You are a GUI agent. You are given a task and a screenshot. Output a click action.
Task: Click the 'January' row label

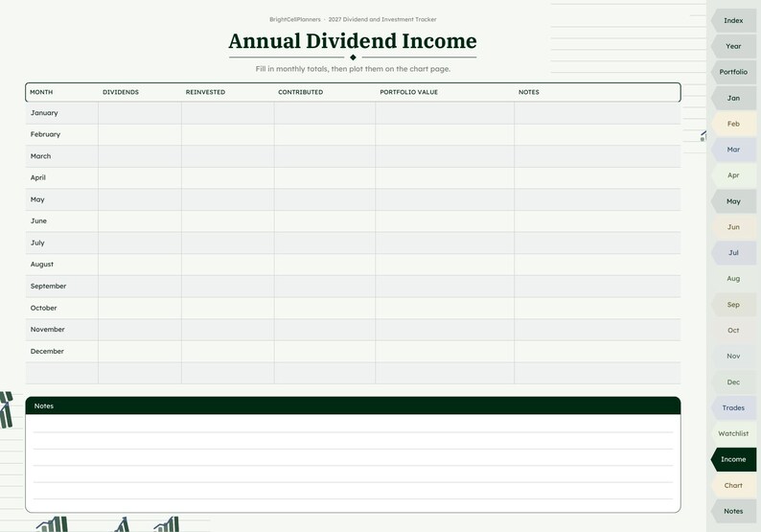[44, 113]
